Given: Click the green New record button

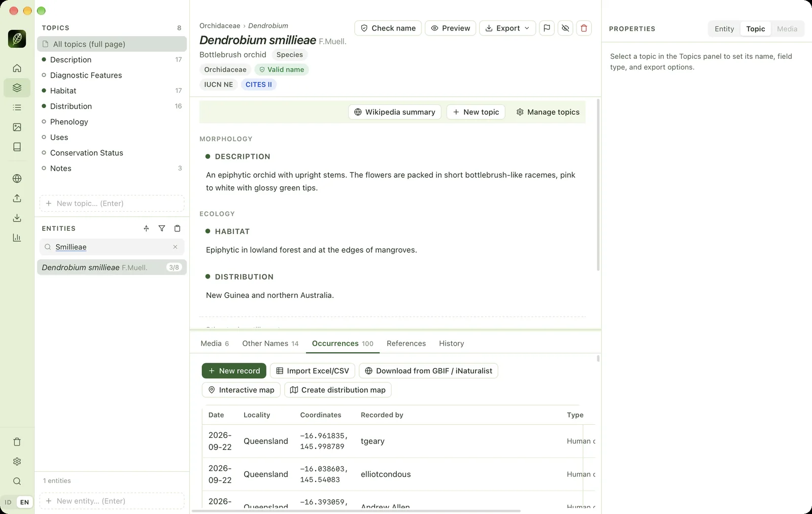Looking at the screenshot, I should pyautogui.click(x=234, y=371).
